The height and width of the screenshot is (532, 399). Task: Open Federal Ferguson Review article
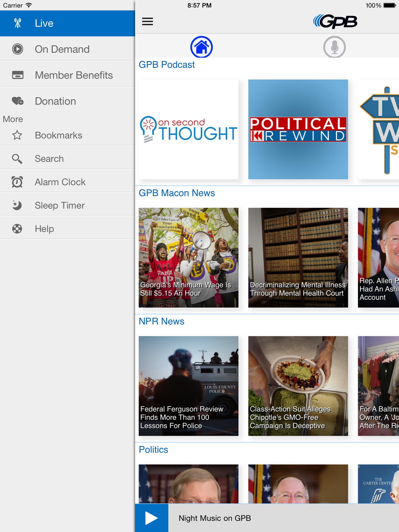point(189,386)
